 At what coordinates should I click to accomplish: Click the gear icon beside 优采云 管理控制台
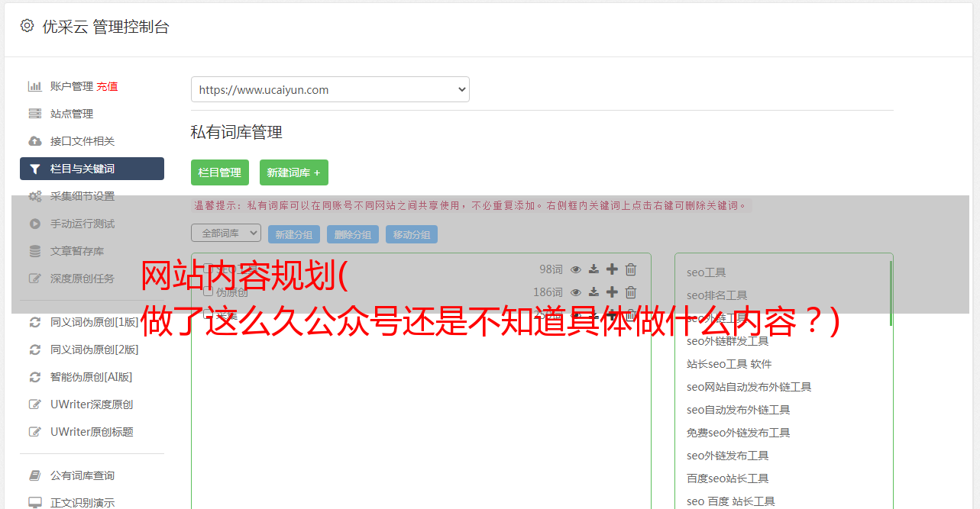coord(27,26)
